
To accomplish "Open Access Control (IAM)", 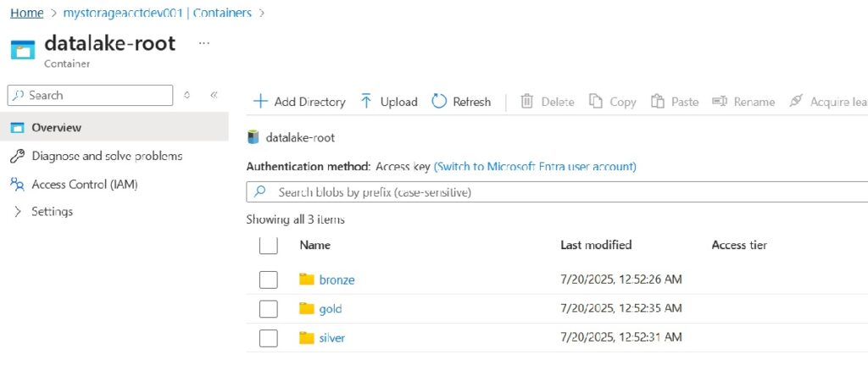I will (x=85, y=185).
